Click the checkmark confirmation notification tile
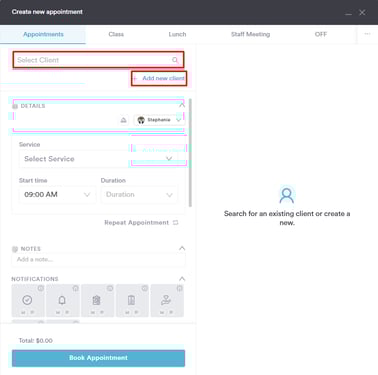The width and height of the screenshot is (378, 375). tap(28, 300)
